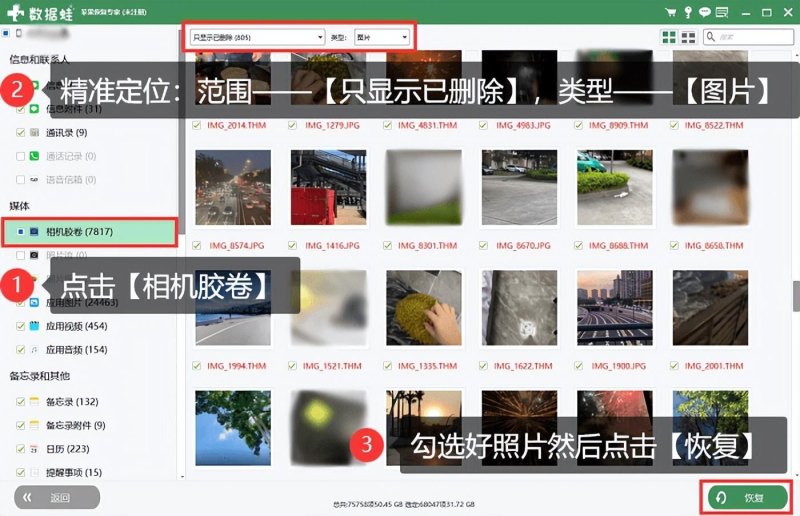
Task: Open the IMG_1416.JPG red container thumbnail
Action: 329,187
